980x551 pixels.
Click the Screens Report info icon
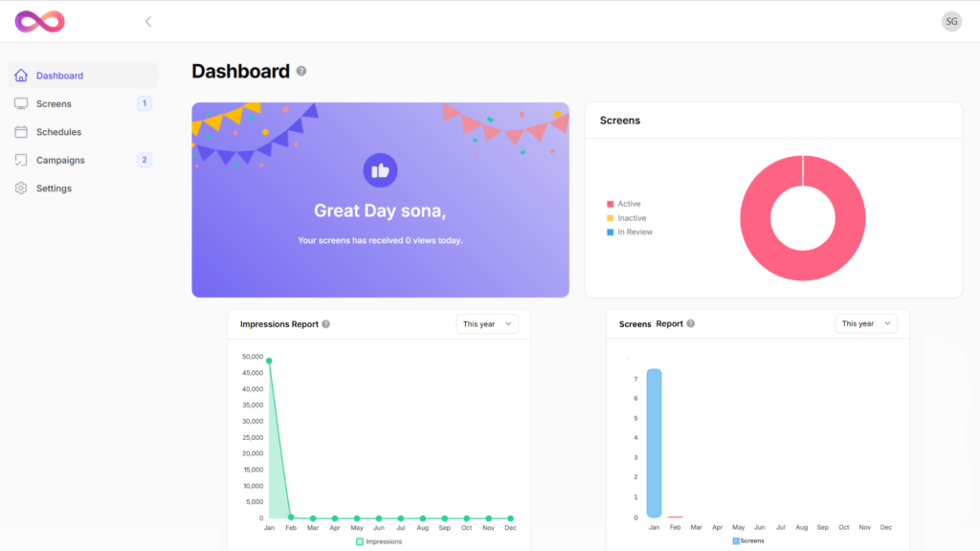(691, 324)
